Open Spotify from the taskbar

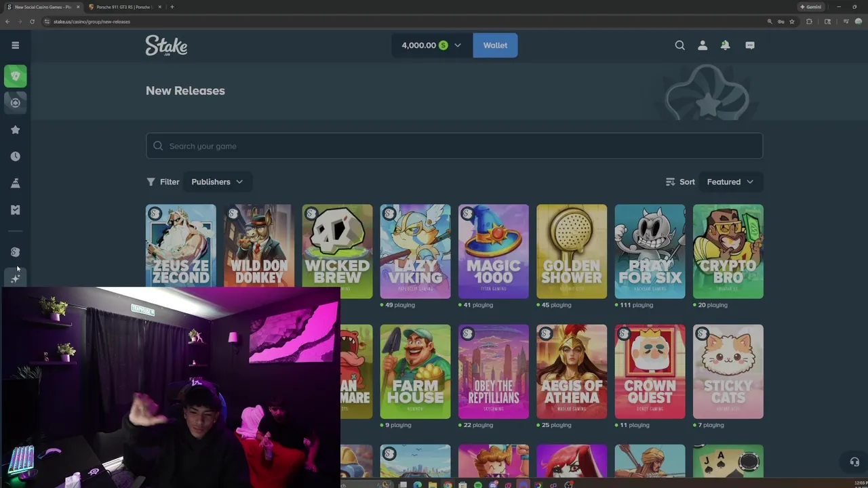tap(477, 485)
